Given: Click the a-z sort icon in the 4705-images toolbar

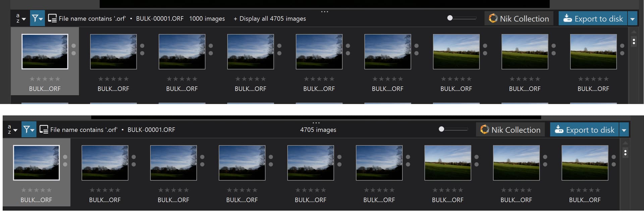Looking at the screenshot, I should [x=9, y=130].
